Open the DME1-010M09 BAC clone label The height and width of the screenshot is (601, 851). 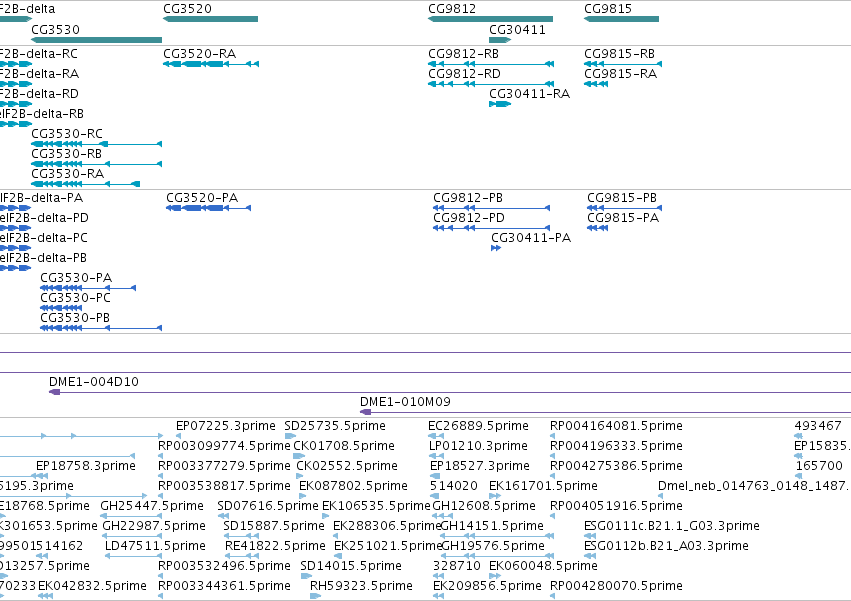tap(405, 402)
